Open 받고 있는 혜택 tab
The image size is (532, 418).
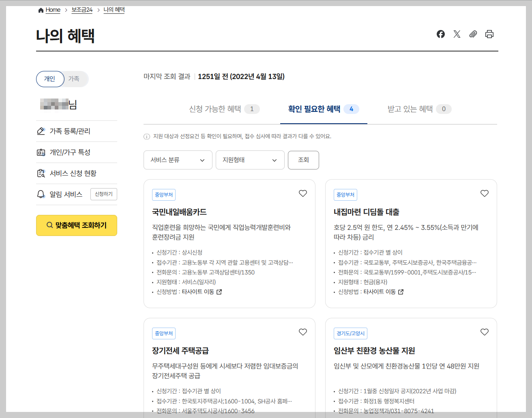419,109
